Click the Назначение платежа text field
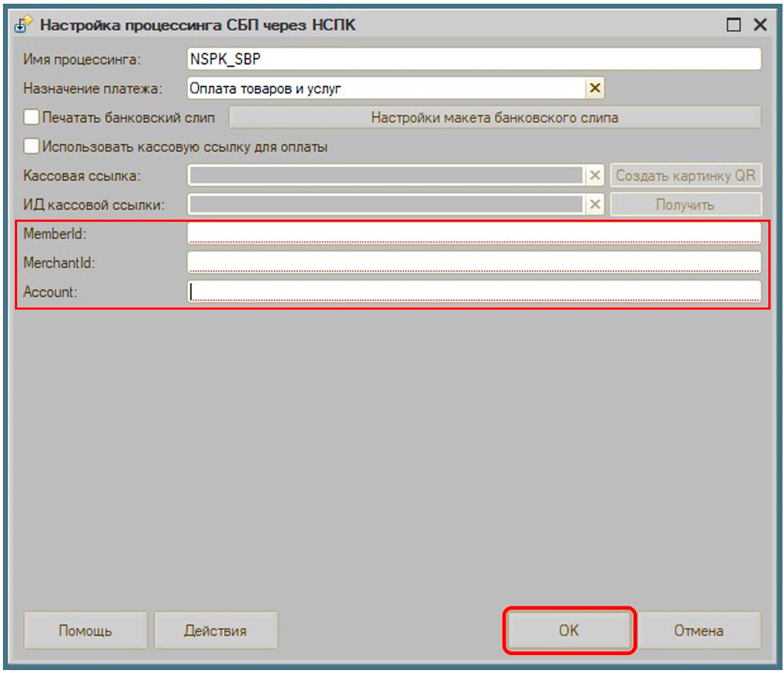 click(386, 89)
